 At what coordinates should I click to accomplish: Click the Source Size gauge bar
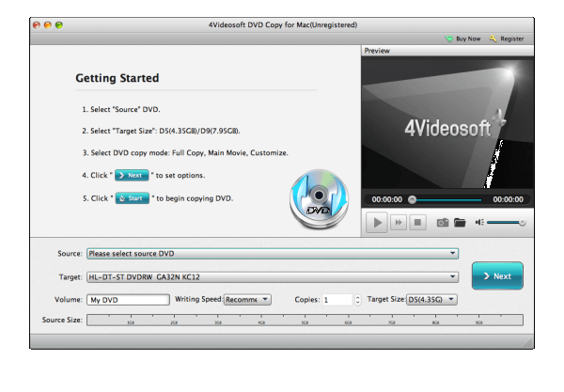(x=305, y=320)
